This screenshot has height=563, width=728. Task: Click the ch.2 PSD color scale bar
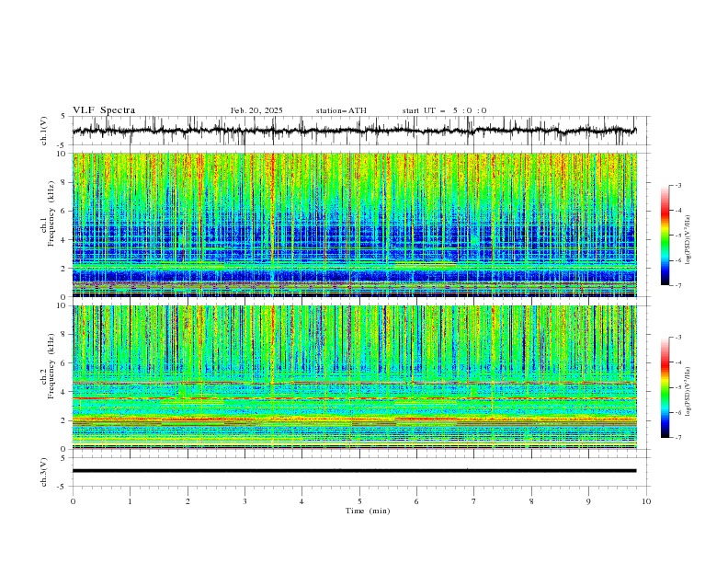(665, 387)
